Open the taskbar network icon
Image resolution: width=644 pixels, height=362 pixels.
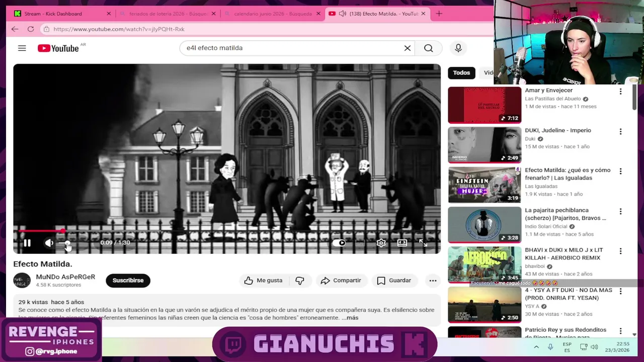point(584,347)
